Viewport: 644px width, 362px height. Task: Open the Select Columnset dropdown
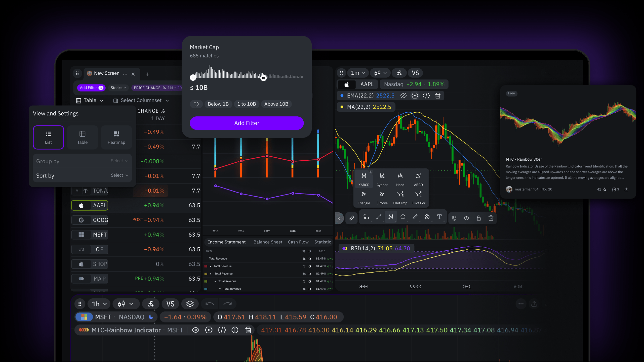coord(141,100)
